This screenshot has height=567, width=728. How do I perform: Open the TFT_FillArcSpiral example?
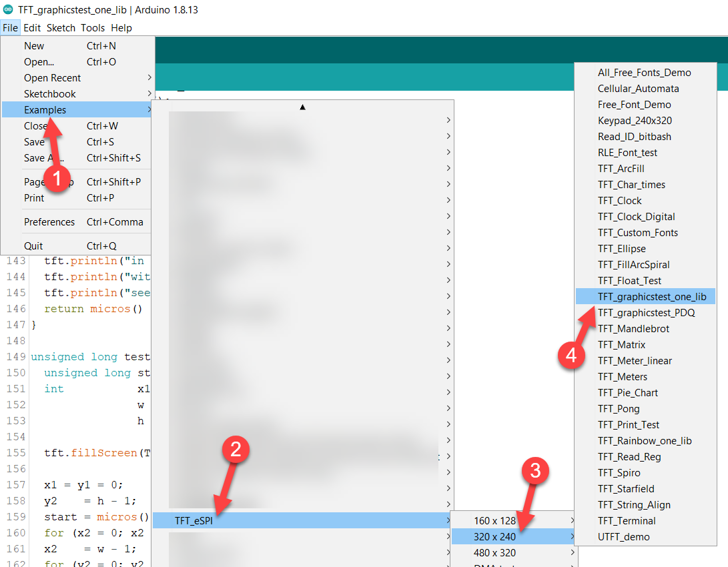click(x=645, y=265)
